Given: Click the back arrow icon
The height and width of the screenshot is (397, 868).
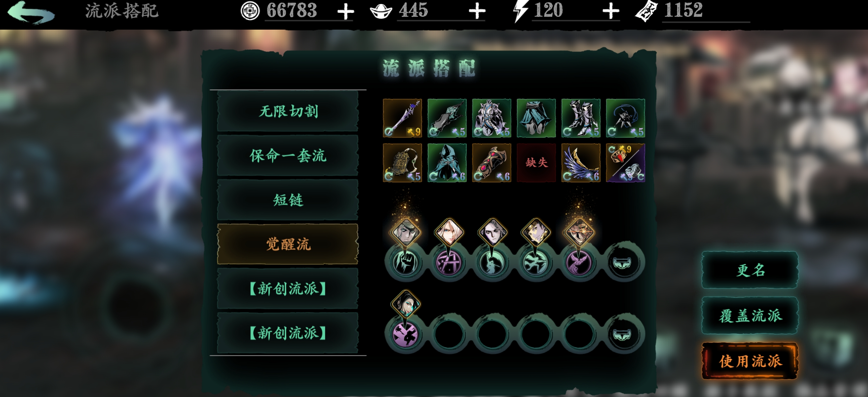Looking at the screenshot, I should point(31,12).
